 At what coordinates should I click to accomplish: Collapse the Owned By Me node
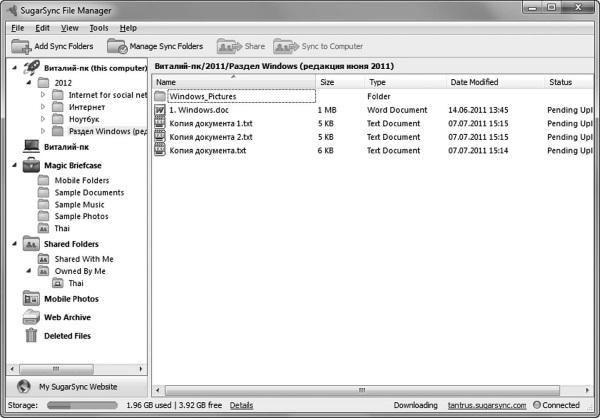(x=29, y=271)
